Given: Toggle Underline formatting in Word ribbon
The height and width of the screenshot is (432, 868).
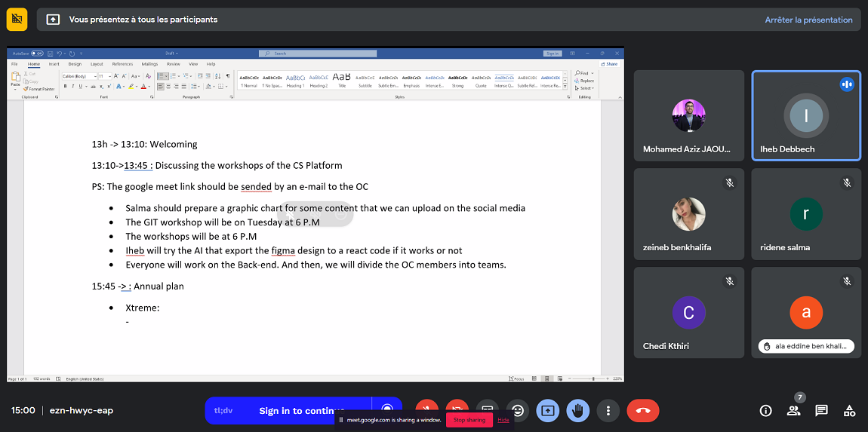Looking at the screenshot, I should pyautogui.click(x=81, y=86).
